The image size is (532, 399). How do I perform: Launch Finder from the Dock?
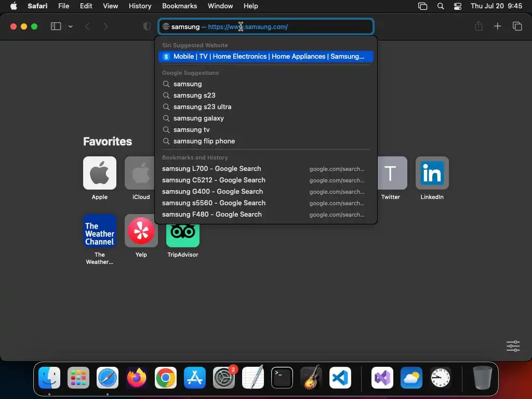(49, 378)
